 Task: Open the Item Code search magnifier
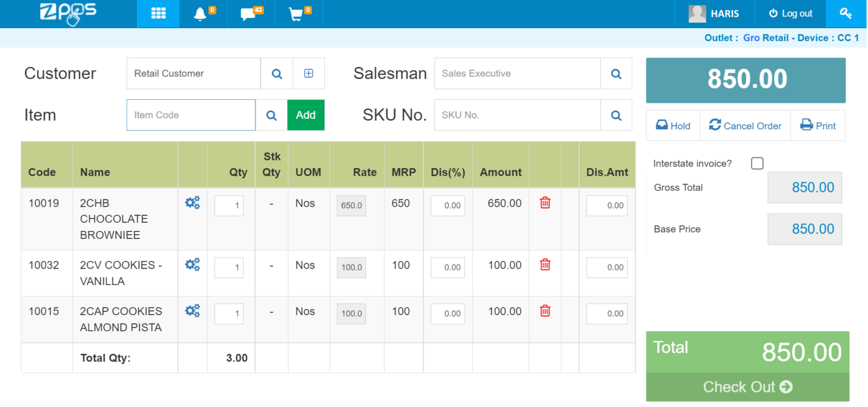[x=271, y=115]
